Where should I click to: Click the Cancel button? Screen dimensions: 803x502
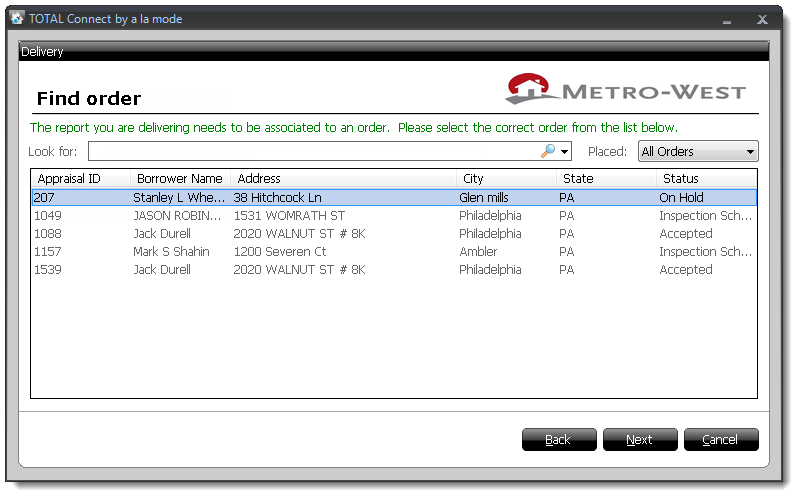[x=720, y=440]
